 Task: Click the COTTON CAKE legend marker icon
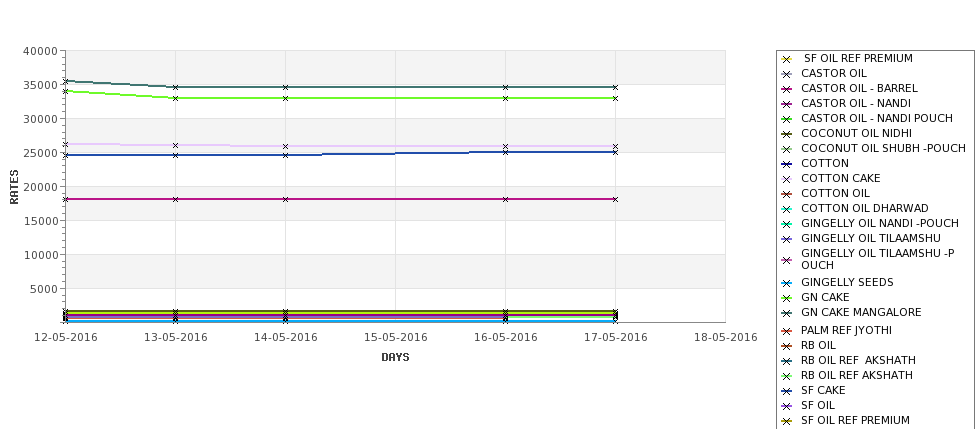coord(787,179)
